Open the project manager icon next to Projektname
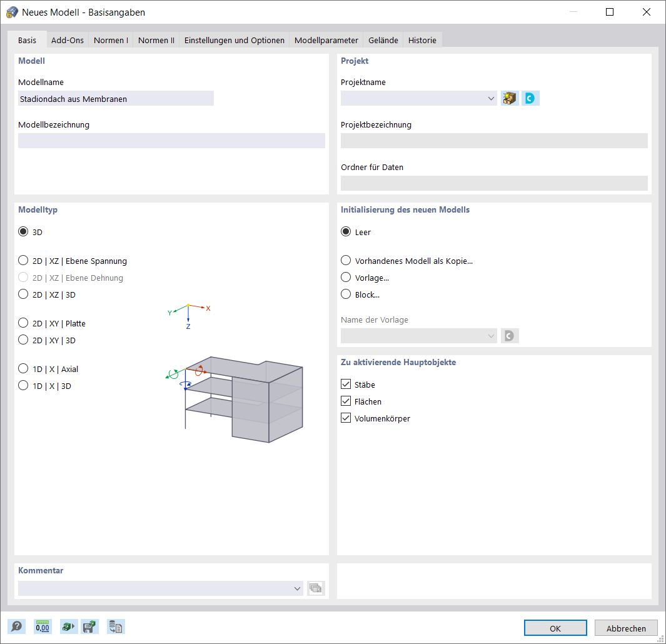Viewport: 666px width, 644px height. (510, 98)
